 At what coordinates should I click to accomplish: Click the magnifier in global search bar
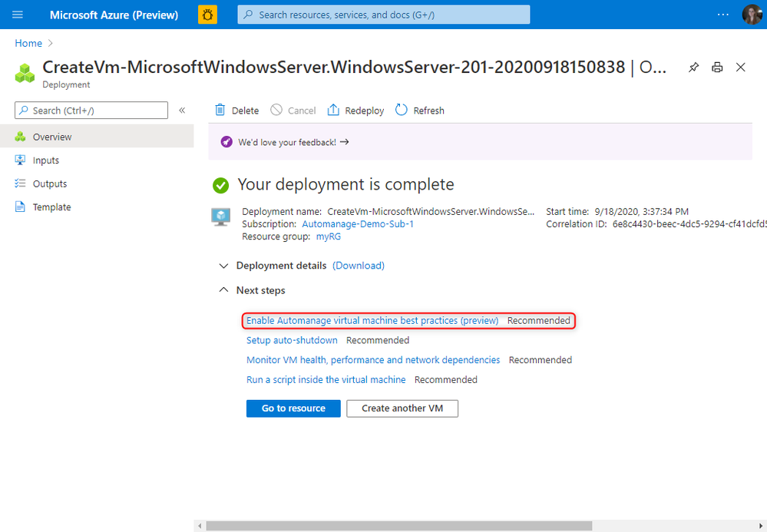click(x=249, y=15)
